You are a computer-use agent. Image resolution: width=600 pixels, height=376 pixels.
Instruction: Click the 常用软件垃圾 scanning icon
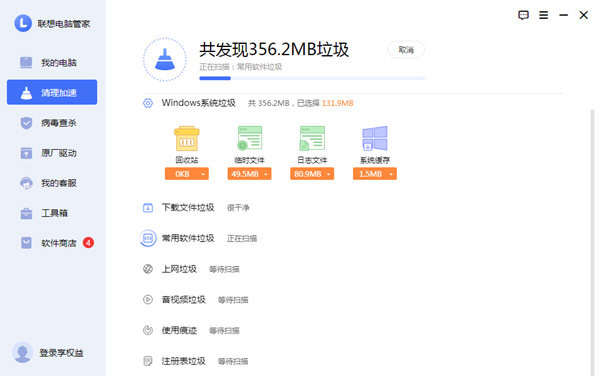pos(148,238)
